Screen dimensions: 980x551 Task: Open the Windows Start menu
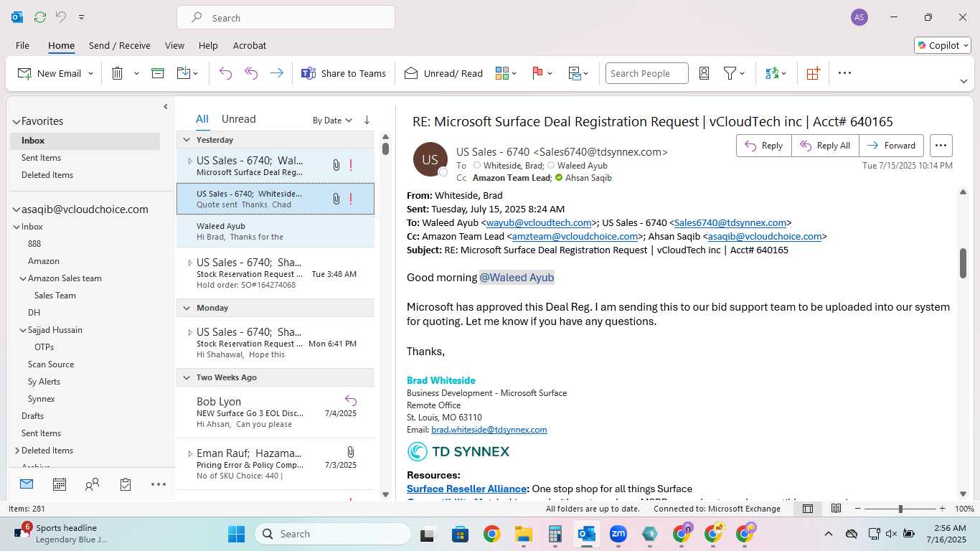click(x=236, y=534)
